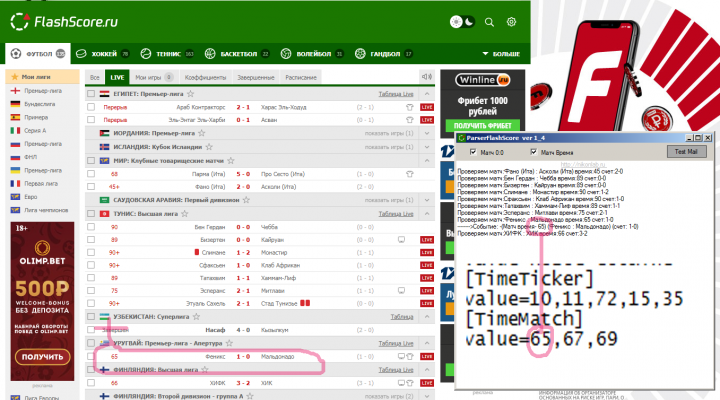The width and height of the screenshot is (720, 400).
Task: Click the FlashScore.ru logo
Action: click(64, 22)
